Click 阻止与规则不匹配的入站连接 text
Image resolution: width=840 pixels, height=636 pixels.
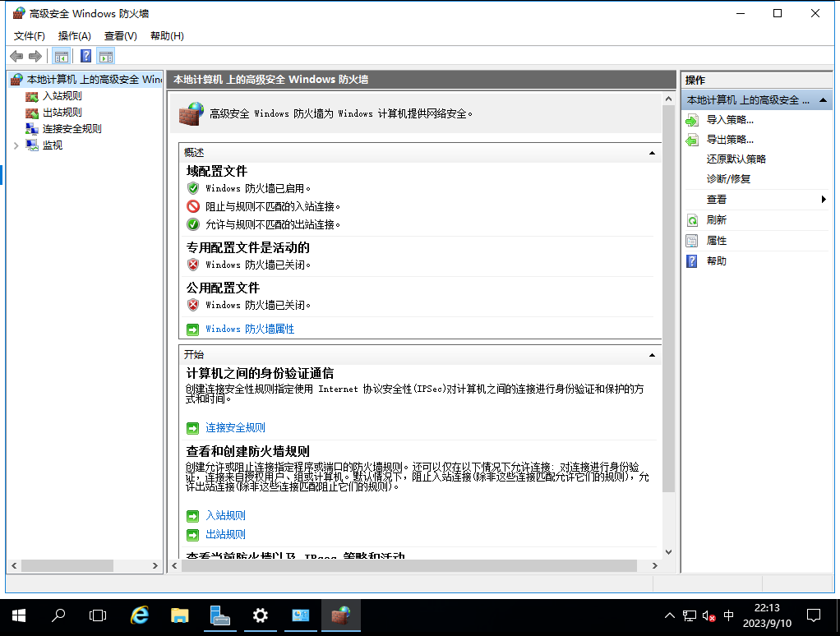click(x=273, y=206)
